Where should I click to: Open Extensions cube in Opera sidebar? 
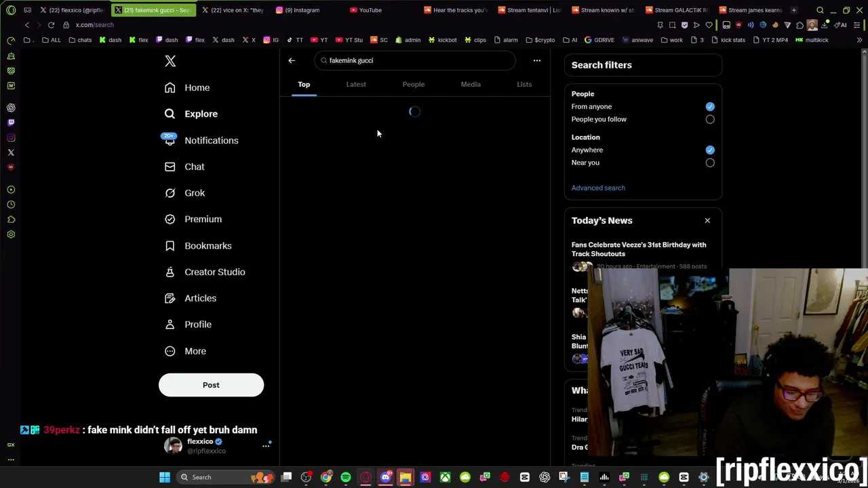(11, 220)
